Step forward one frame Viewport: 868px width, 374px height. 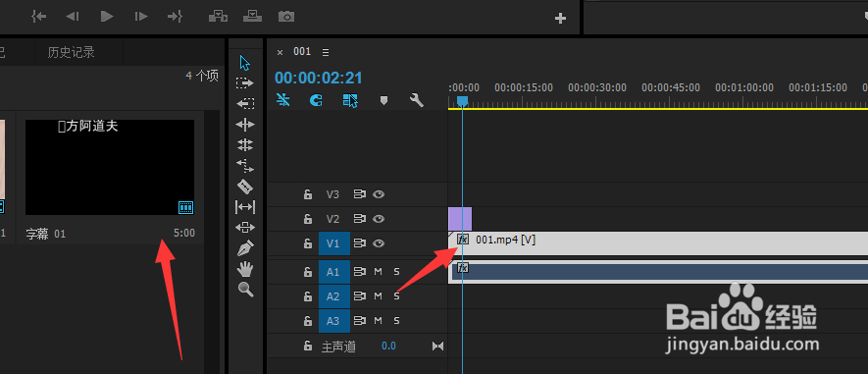(x=141, y=17)
